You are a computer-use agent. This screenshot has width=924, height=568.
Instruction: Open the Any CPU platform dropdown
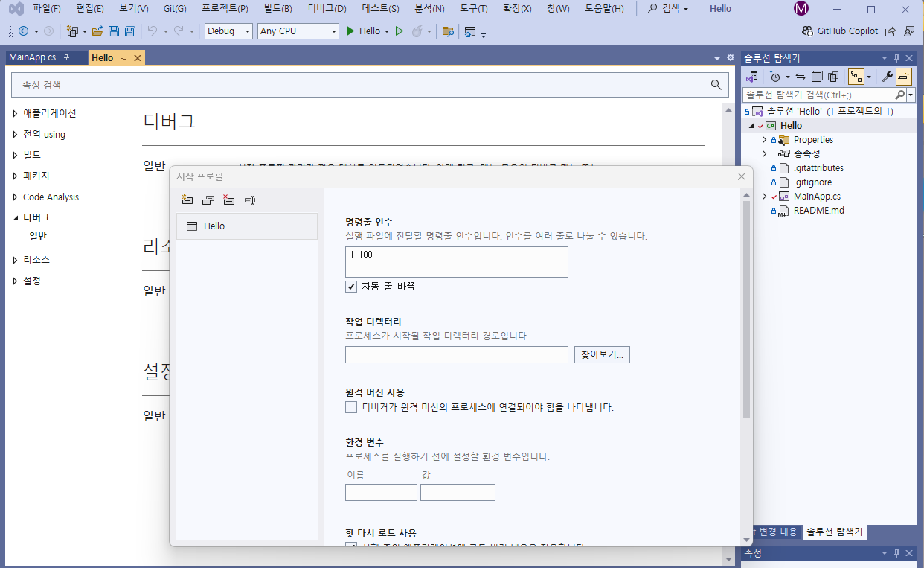pyautogui.click(x=298, y=31)
